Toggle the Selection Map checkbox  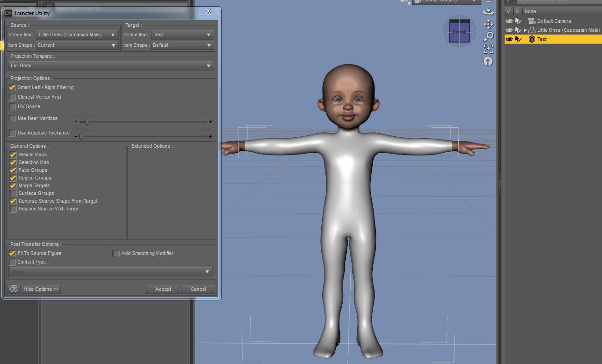pyautogui.click(x=13, y=162)
